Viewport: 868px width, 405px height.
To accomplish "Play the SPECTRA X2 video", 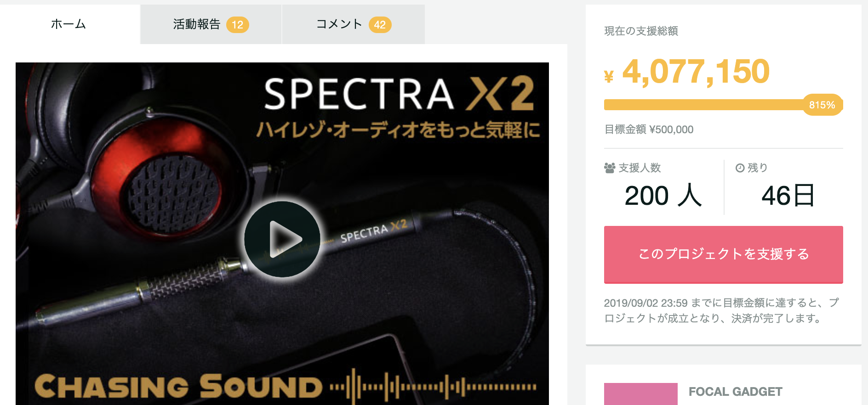I will click(282, 239).
